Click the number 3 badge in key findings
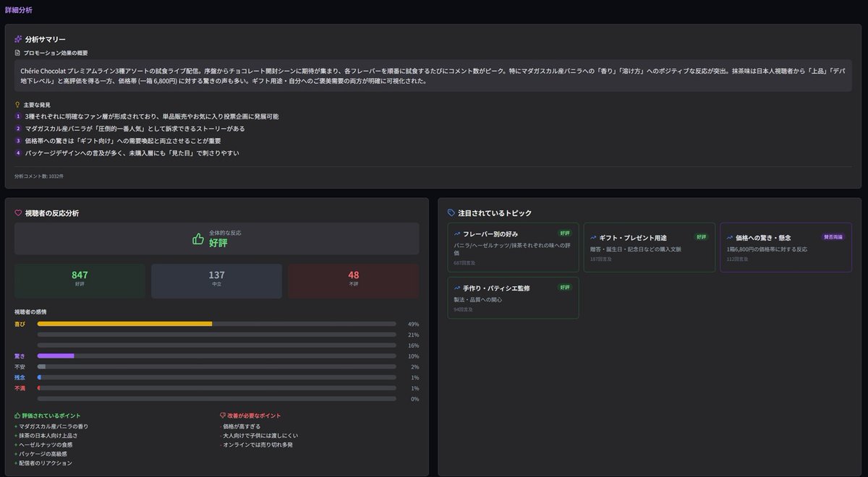 18,141
